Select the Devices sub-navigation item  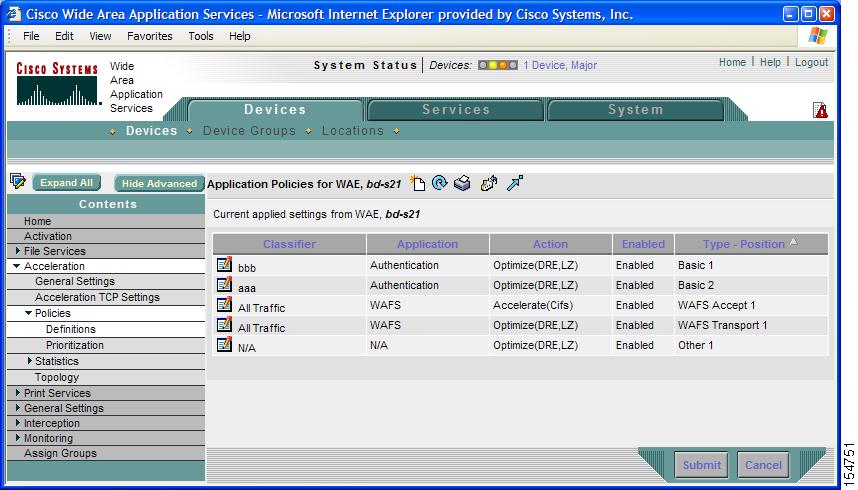(x=152, y=131)
